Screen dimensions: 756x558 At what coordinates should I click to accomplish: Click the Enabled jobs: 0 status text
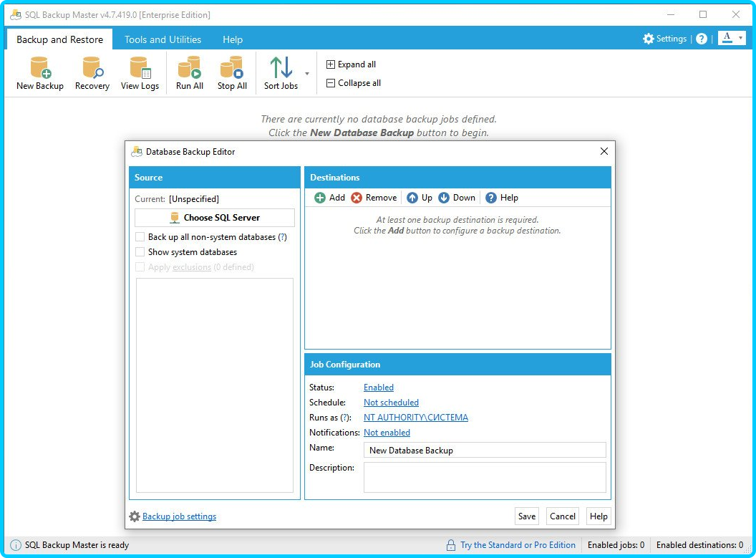[616, 545]
